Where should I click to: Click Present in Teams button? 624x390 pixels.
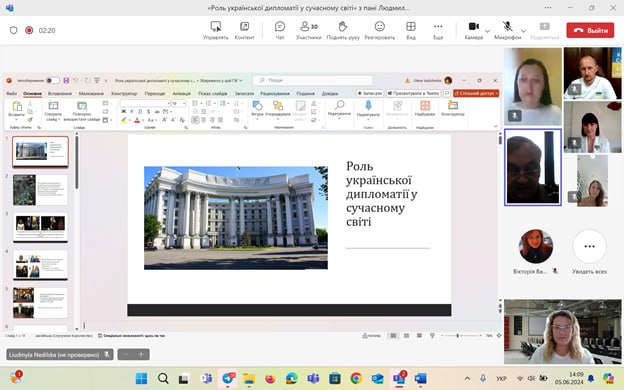[413, 93]
